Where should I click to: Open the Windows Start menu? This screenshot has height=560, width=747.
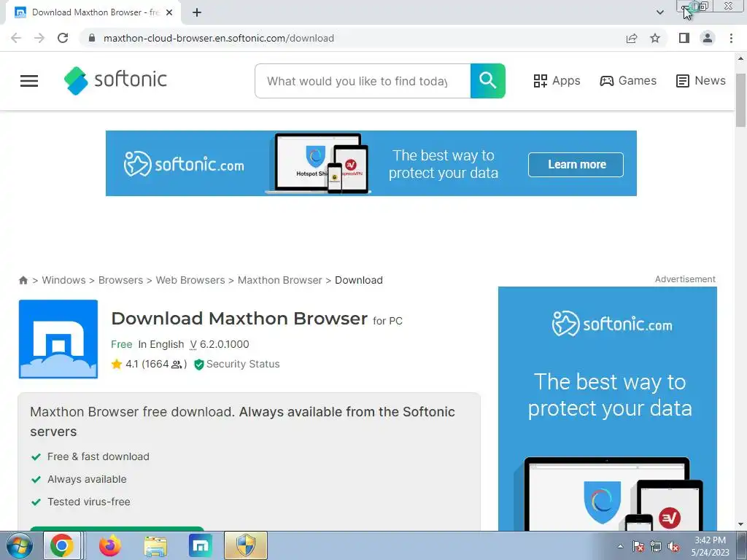tap(19, 545)
